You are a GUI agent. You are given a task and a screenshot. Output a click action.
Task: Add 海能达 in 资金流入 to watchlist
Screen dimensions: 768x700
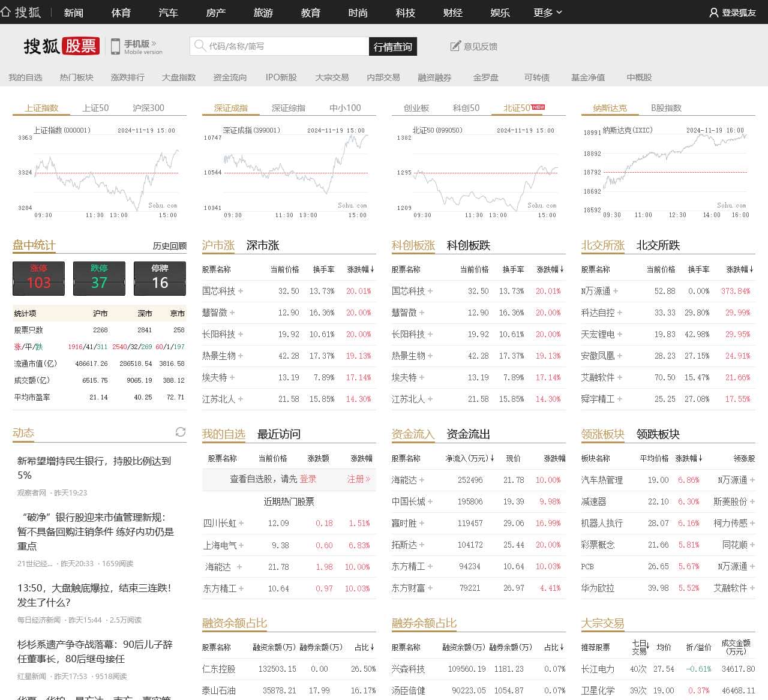[422, 480]
